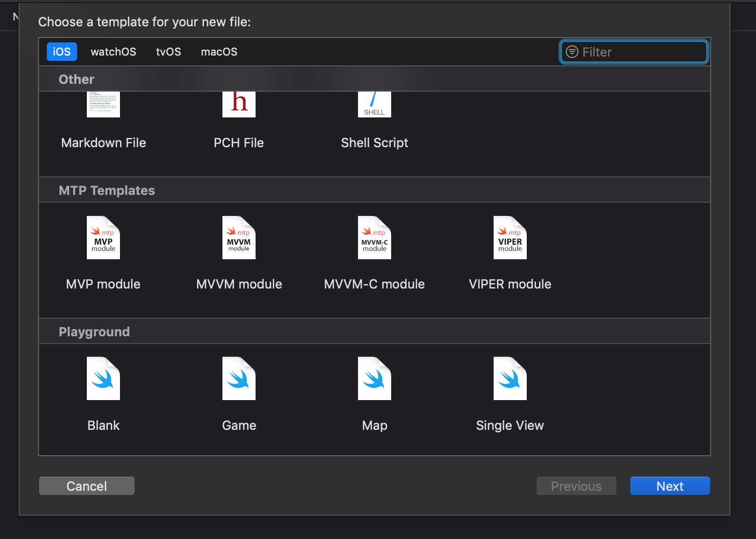The height and width of the screenshot is (539, 756).
Task: Click the 'Map' playground label
Action: tap(375, 425)
